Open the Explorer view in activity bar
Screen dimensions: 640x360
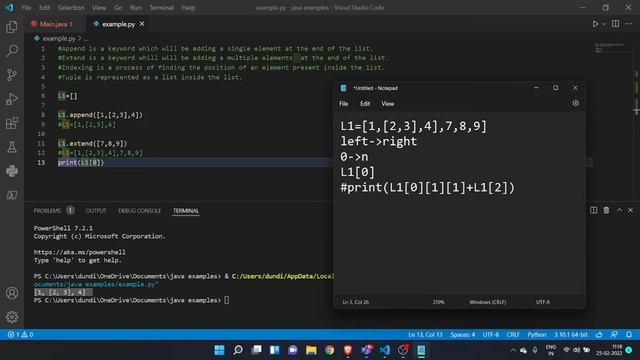click(x=12, y=27)
